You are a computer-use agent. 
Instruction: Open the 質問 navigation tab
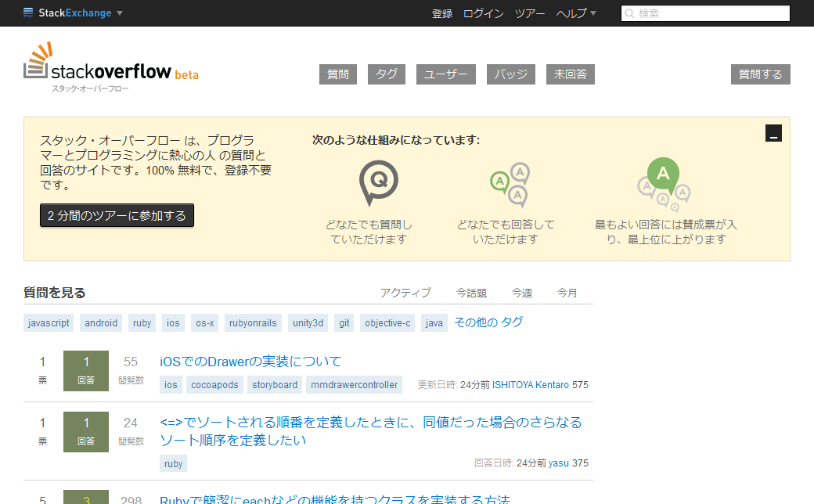(338, 74)
